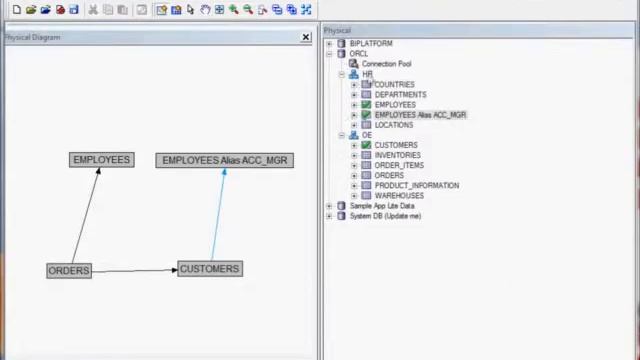Screen dimensions: 640x360
Task: Collapse the ORCL database node
Action: point(329,54)
